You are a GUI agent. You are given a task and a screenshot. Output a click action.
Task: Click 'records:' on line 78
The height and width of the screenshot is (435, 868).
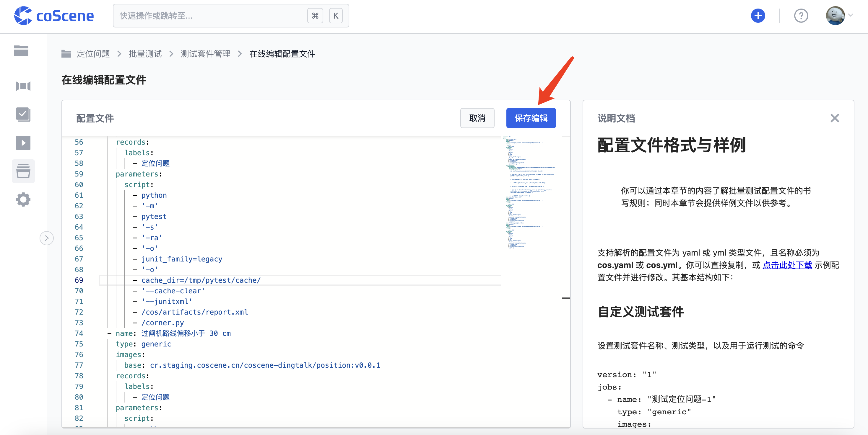tap(132, 376)
